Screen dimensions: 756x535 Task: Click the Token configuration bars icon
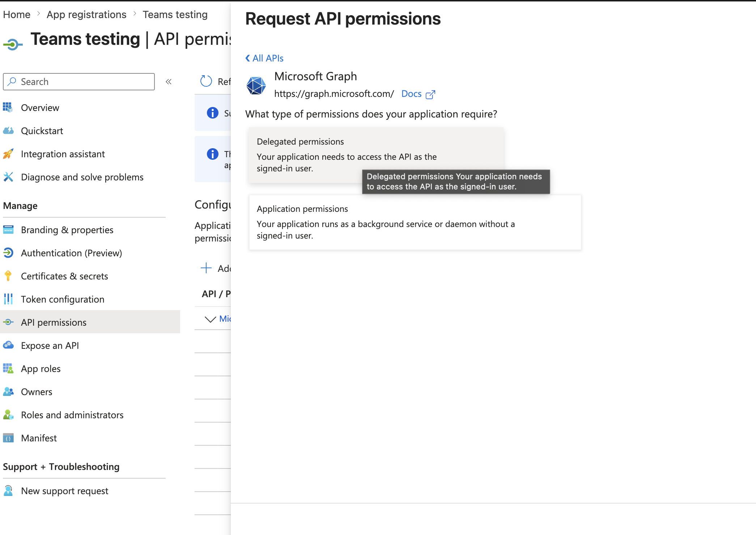[8, 299]
